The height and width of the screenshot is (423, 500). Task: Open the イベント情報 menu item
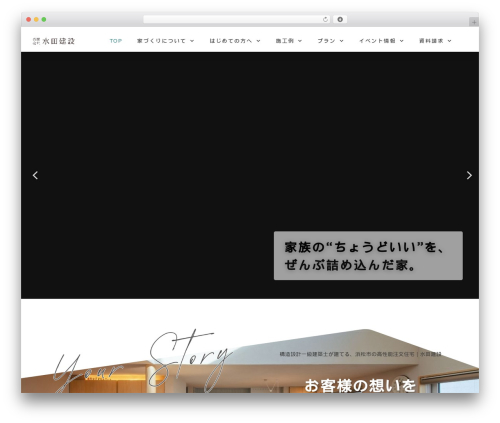377,41
